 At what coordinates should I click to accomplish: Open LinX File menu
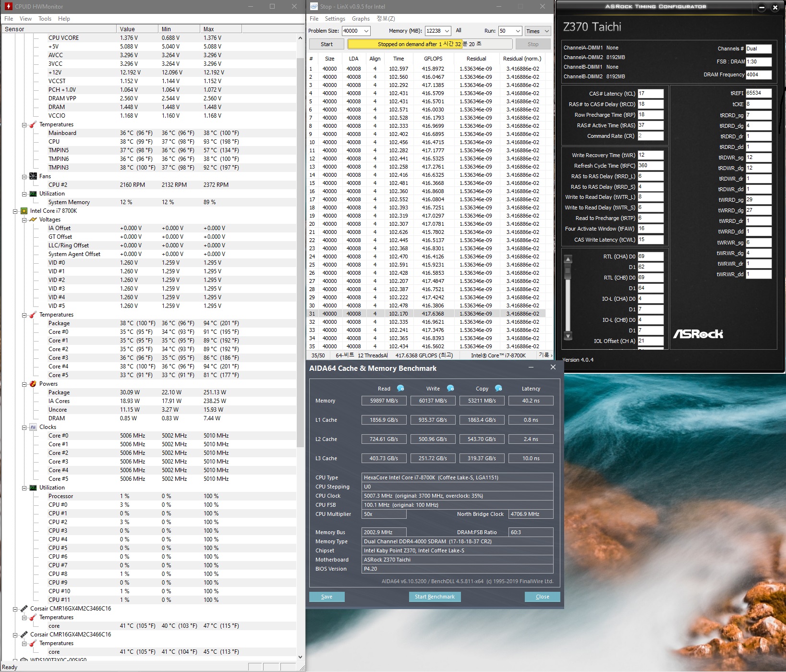[314, 19]
